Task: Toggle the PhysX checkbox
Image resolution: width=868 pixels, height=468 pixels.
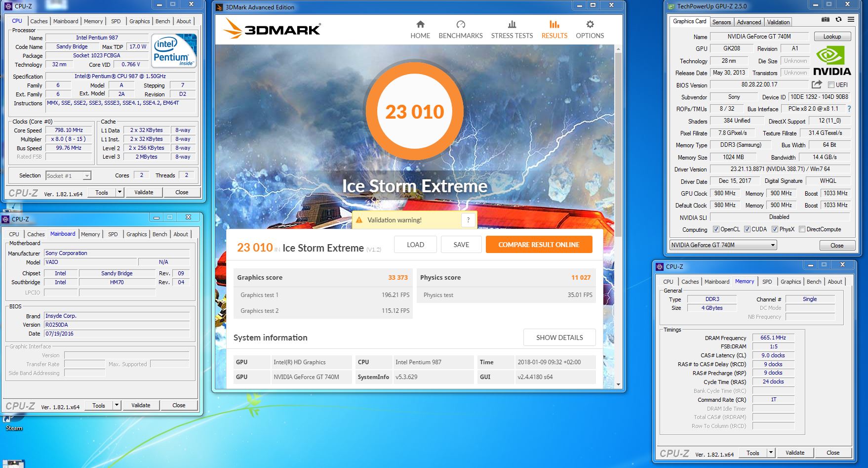Action: pyautogui.click(x=775, y=229)
